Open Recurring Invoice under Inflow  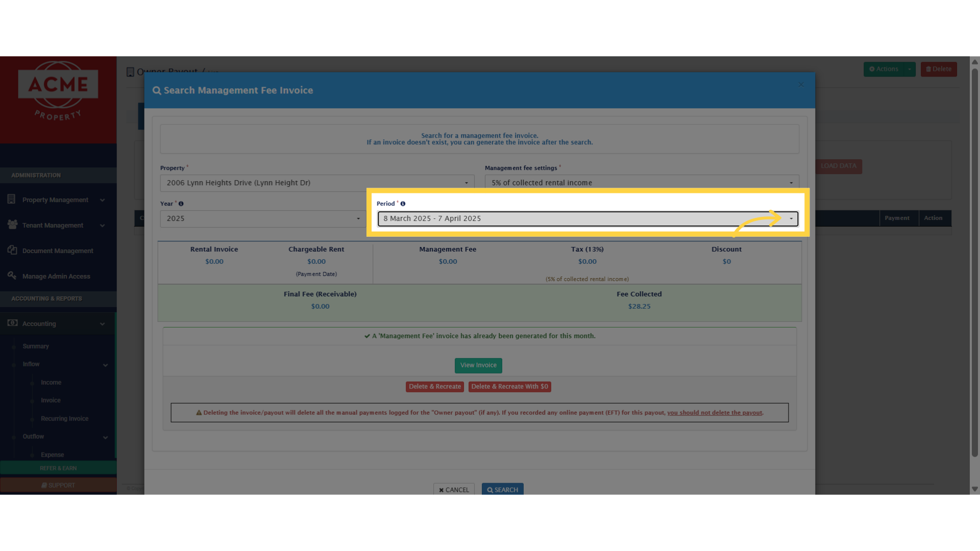pos(64,419)
